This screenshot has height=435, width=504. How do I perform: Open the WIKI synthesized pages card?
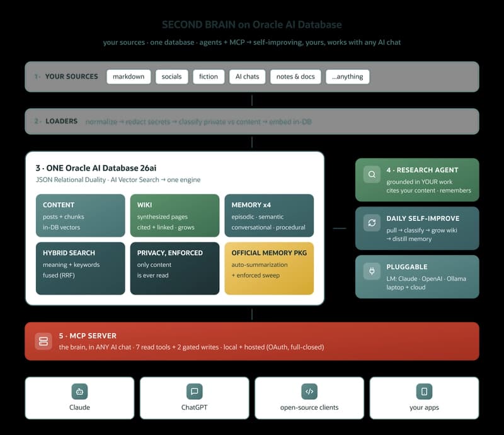[x=175, y=215]
